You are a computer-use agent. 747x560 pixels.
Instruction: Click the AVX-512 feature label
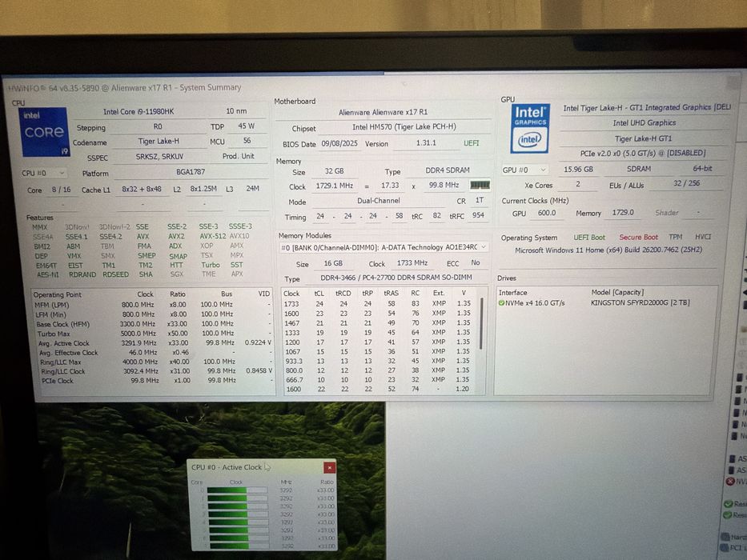click(x=212, y=236)
